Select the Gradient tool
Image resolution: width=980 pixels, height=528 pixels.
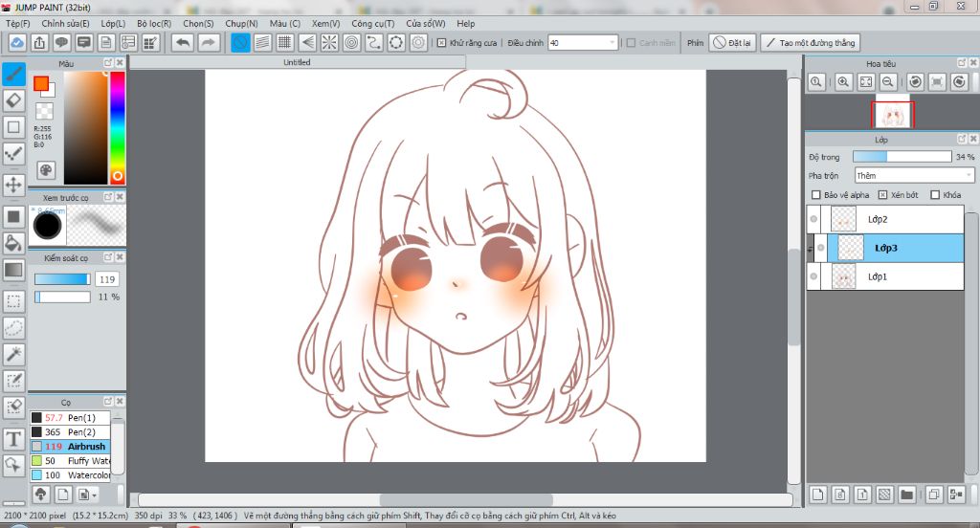[13, 270]
